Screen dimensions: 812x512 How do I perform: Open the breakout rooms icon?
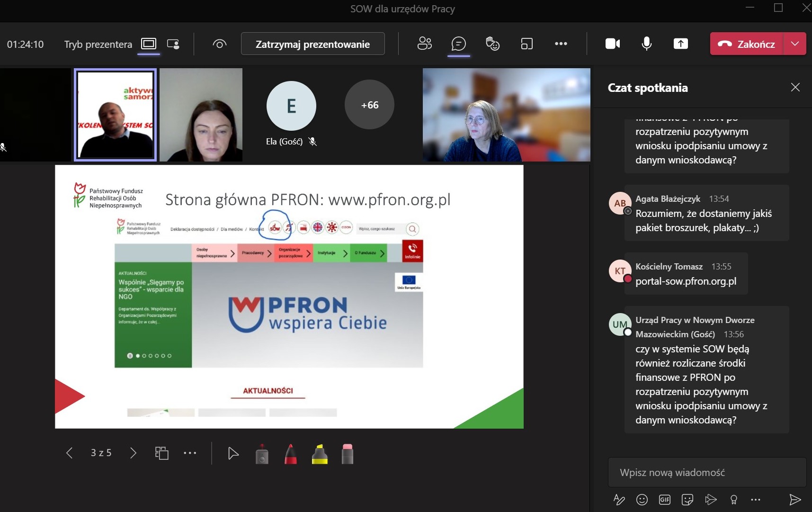tap(526, 44)
